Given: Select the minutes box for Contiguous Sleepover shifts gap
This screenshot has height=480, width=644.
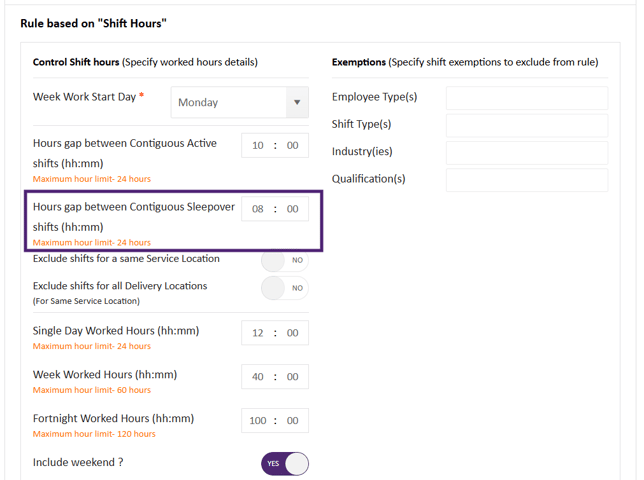Looking at the screenshot, I should click(292, 209).
